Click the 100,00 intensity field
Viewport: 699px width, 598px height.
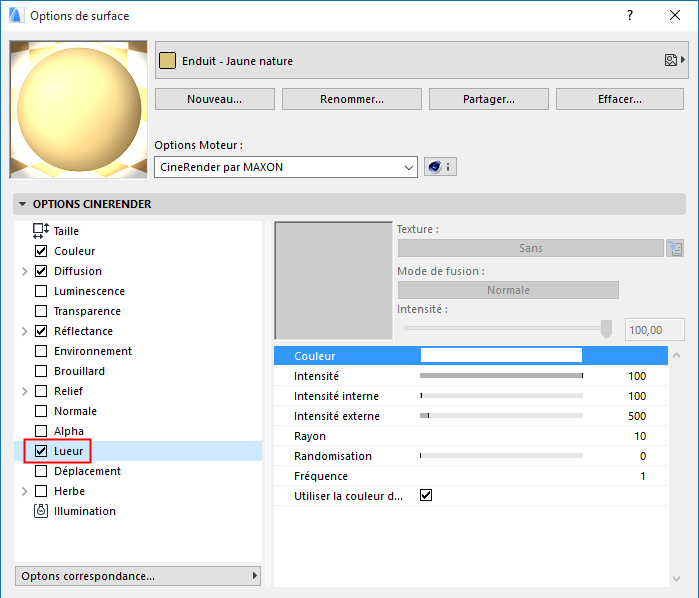coord(654,330)
